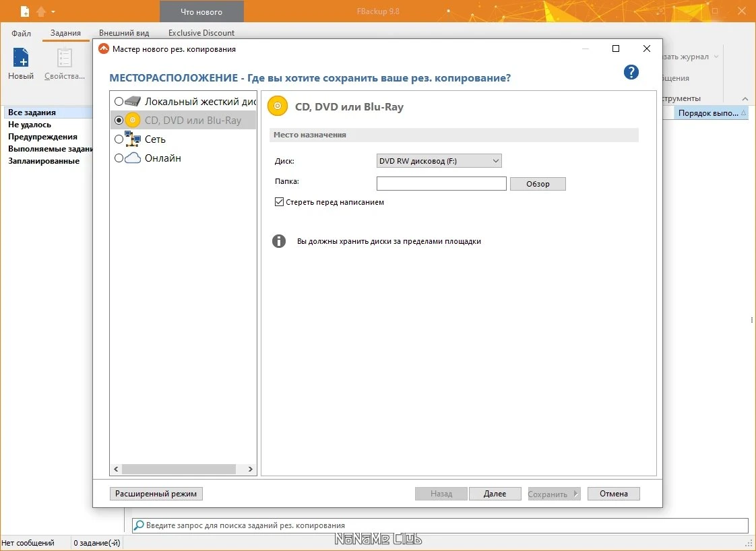Open the Файл menu
Image resolution: width=756 pixels, height=551 pixels.
point(21,33)
